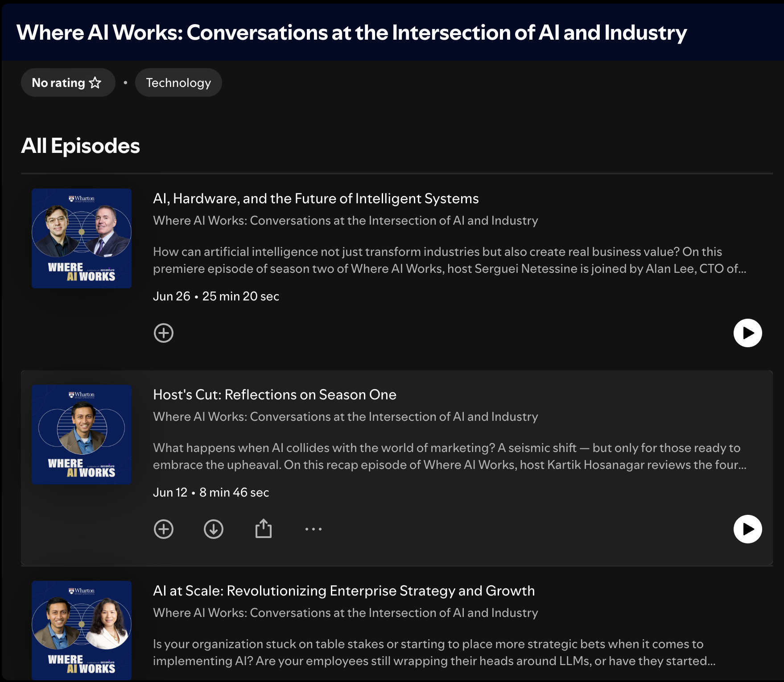Screen dimensions: 784x682
Task: Open more options for Host's Cut episode
Action: pyautogui.click(x=314, y=529)
